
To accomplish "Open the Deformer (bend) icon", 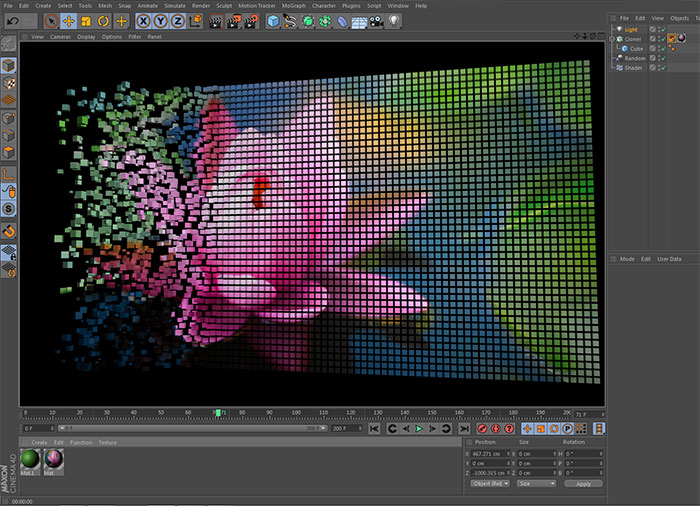I will [x=342, y=21].
